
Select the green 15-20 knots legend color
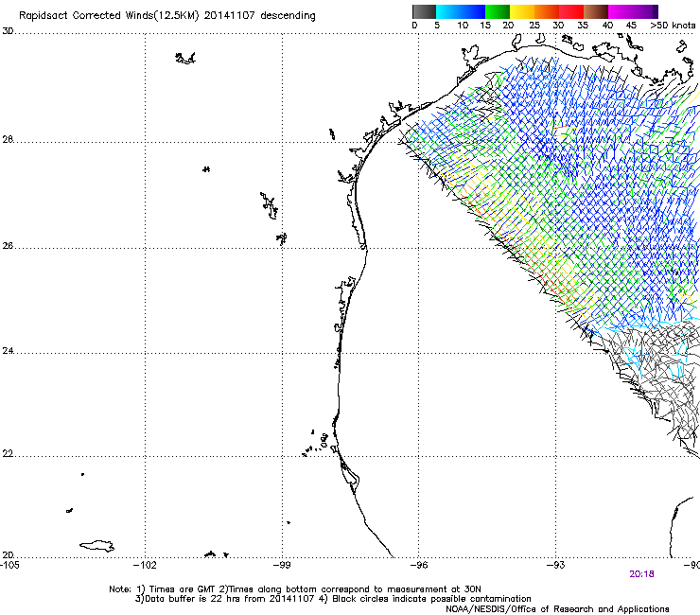(x=498, y=11)
